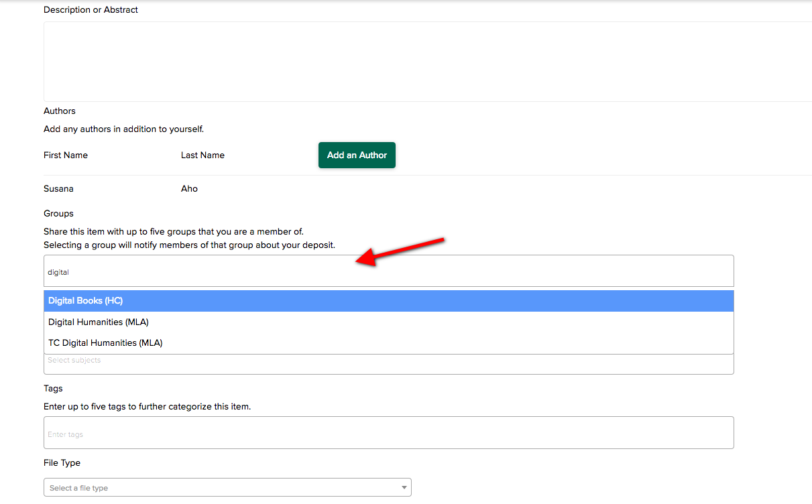Click the Groups field containing "digital"

tap(388, 271)
